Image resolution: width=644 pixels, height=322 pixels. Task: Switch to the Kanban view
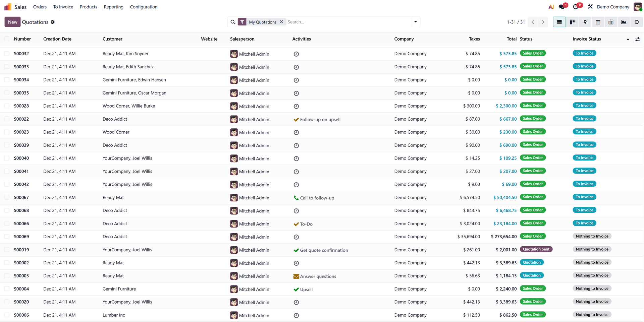[x=572, y=22]
